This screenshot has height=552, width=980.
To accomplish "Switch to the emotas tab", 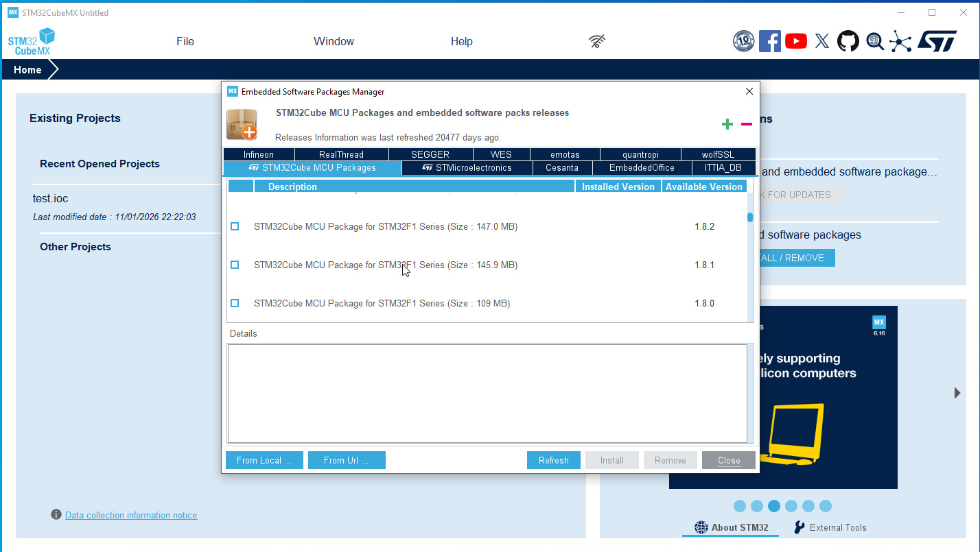I will tap(565, 154).
